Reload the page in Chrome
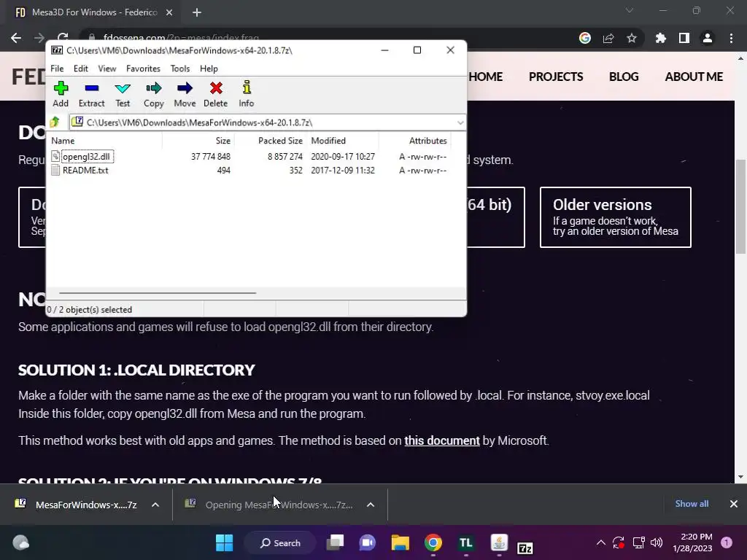 coord(63,36)
